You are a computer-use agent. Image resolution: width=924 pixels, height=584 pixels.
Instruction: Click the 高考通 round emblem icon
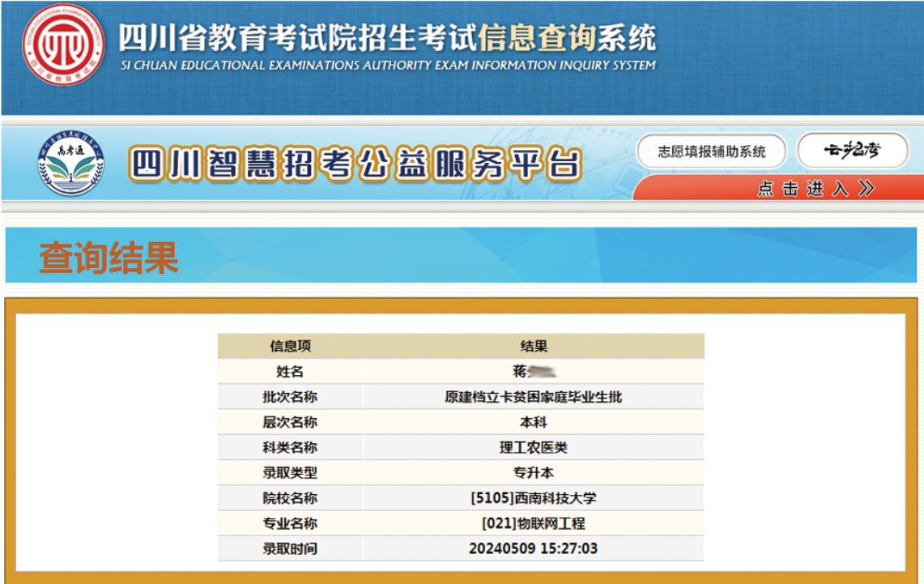pos(71,168)
